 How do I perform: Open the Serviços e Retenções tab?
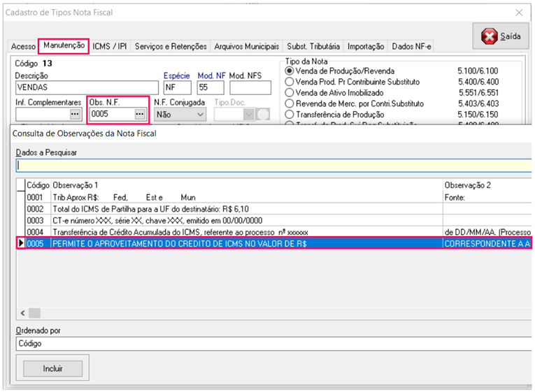(x=171, y=47)
